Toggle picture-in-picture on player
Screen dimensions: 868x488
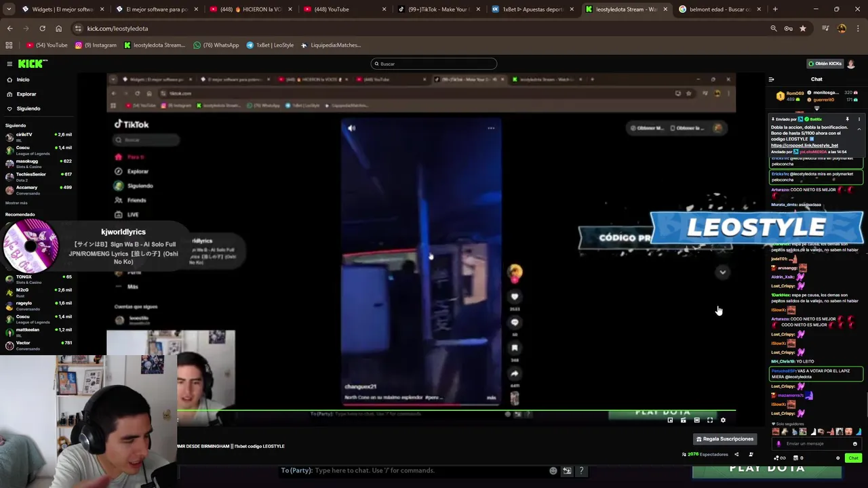(670, 420)
